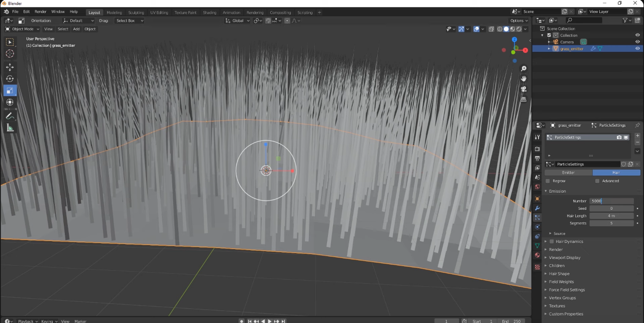Hide grass_emitter with its eye icon
This screenshot has height=323, width=644.
click(x=637, y=49)
